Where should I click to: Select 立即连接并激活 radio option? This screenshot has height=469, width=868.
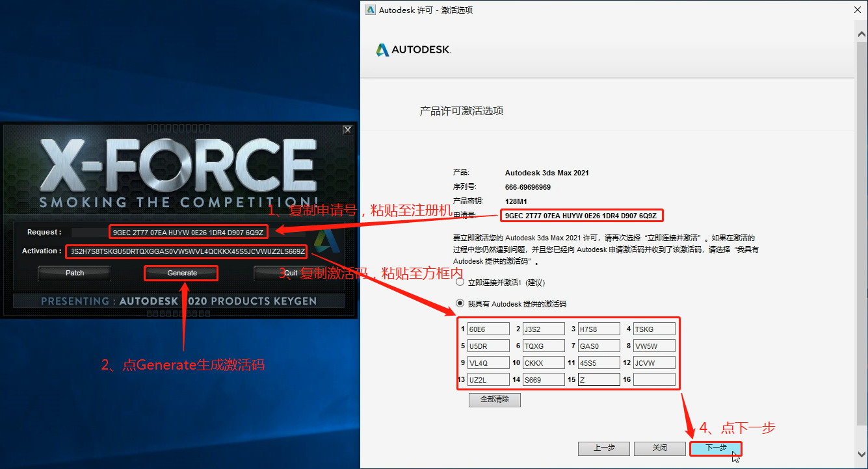(460, 283)
